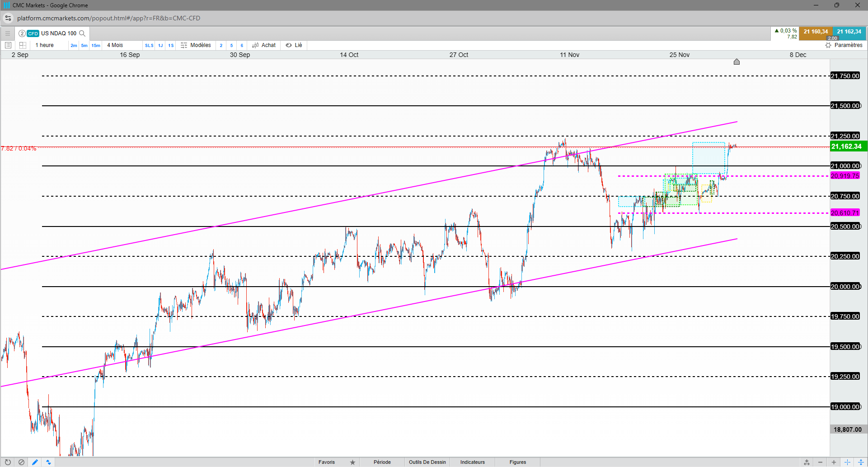Screen dimensions: 868x467
Task: Select the 5m timeframe shortcut
Action: pyautogui.click(x=84, y=45)
